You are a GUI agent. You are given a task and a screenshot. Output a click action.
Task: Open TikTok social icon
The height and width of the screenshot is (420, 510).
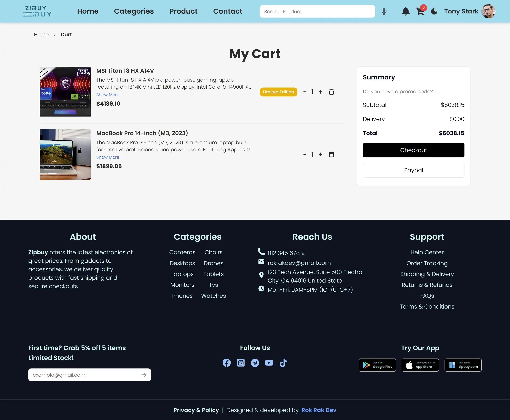tap(283, 363)
